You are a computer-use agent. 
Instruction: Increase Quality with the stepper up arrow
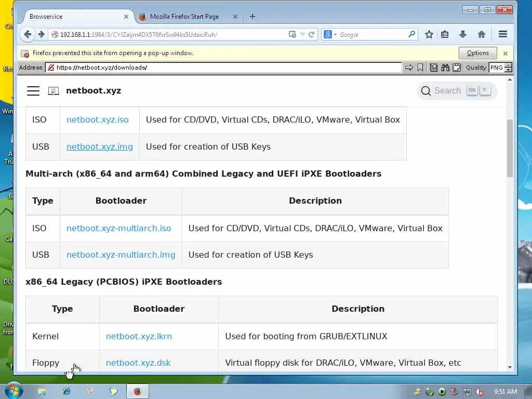pyautogui.click(x=508, y=65)
